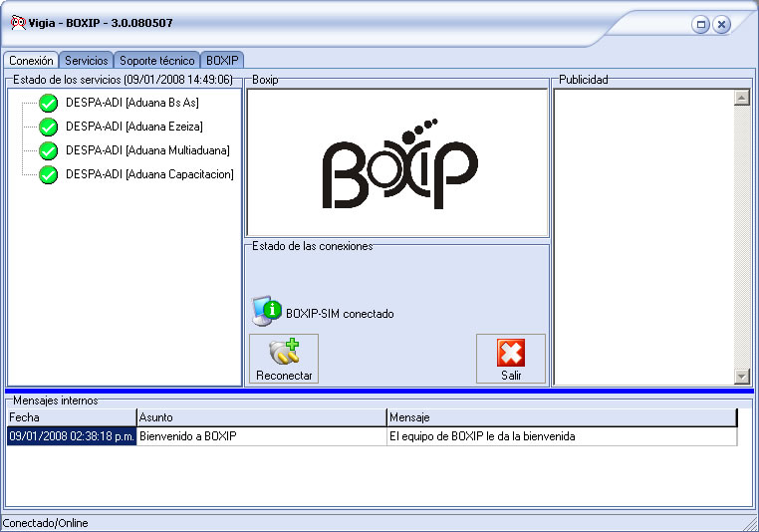759x532 pixels.
Task: Sort messages by Fecha column header
Action: [71, 417]
